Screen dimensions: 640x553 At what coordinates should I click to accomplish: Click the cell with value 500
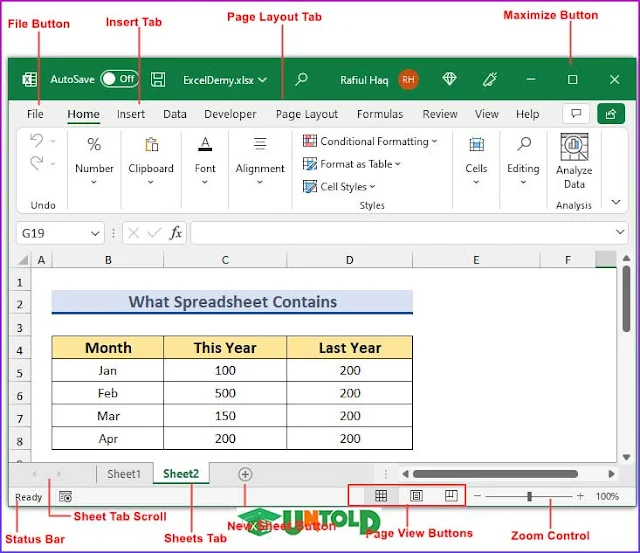[x=225, y=393]
